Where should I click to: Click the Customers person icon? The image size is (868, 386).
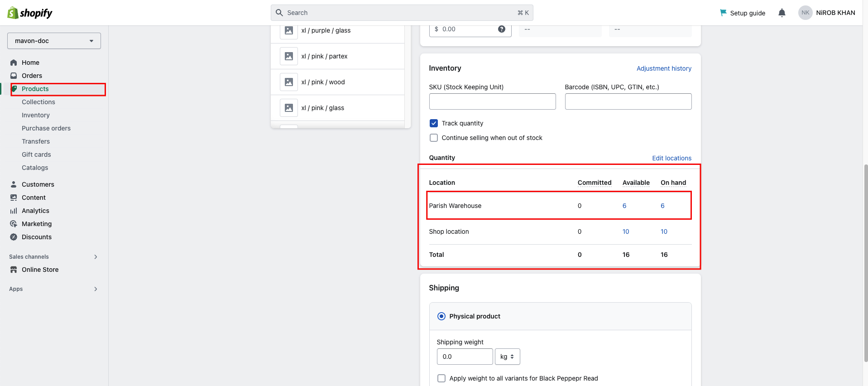coord(14,184)
